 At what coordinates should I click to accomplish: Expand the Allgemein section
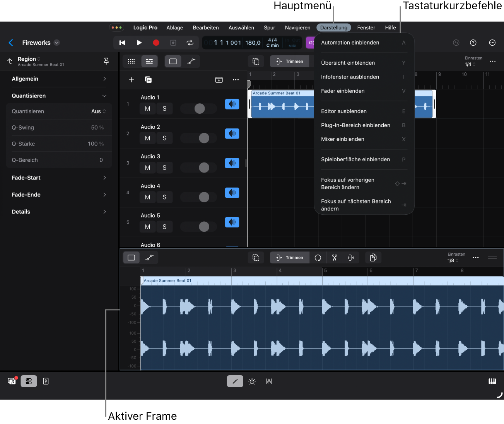59,79
